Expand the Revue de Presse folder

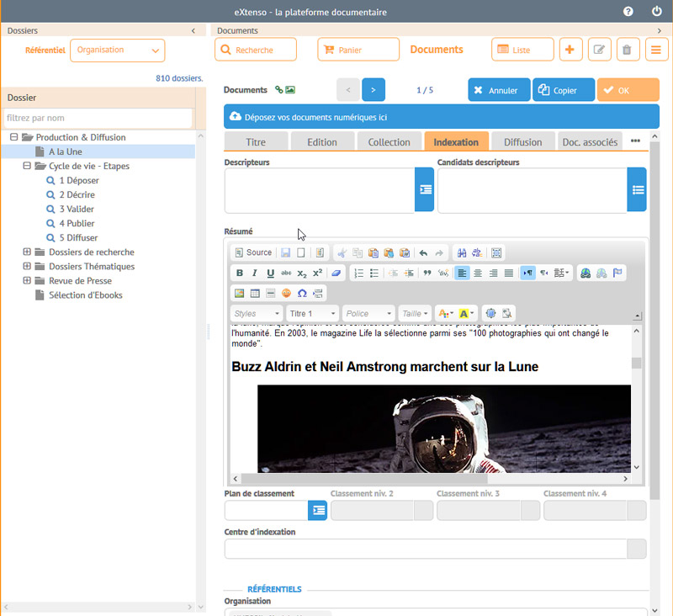pyautogui.click(x=27, y=280)
